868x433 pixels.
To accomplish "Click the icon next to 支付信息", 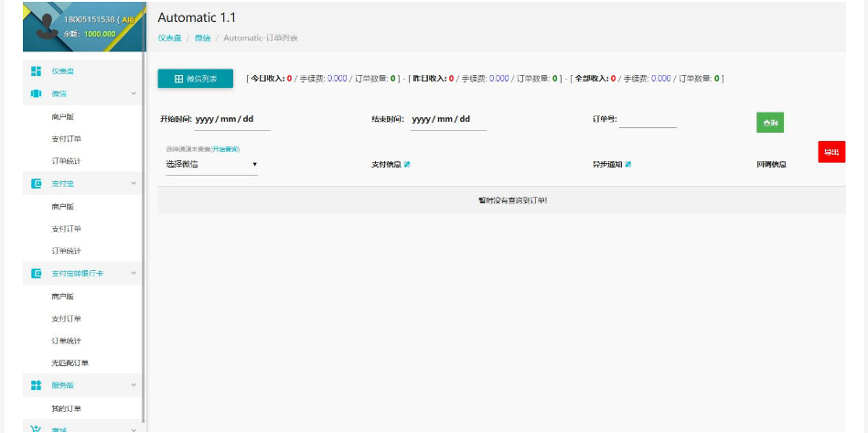I will (x=407, y=165).
